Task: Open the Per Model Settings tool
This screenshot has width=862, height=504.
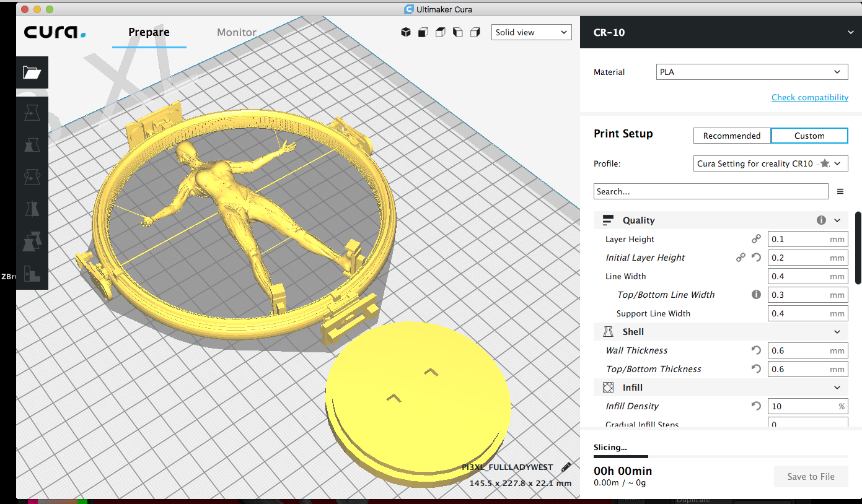Action: pyautogui.click(x=32, y=241)
